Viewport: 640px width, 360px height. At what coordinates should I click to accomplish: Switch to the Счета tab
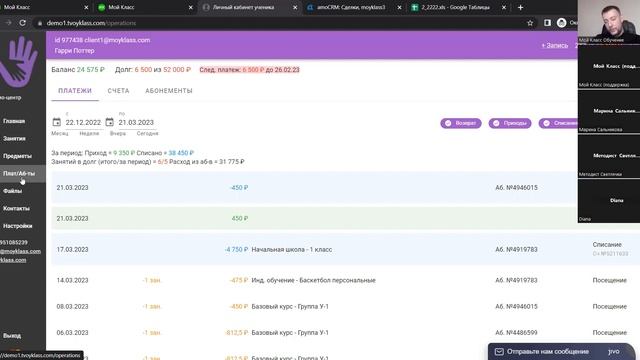118,91
